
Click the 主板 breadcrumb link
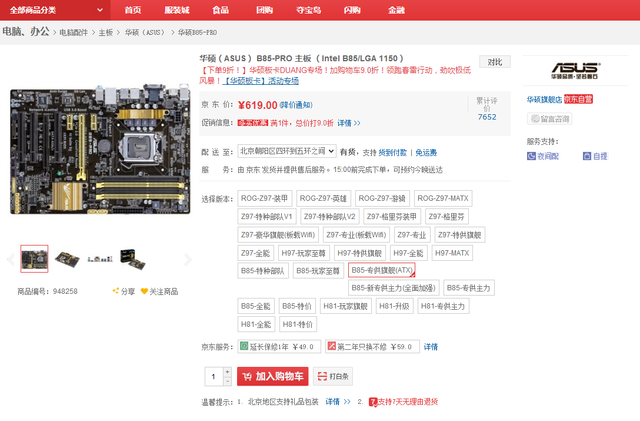(105, 33)
